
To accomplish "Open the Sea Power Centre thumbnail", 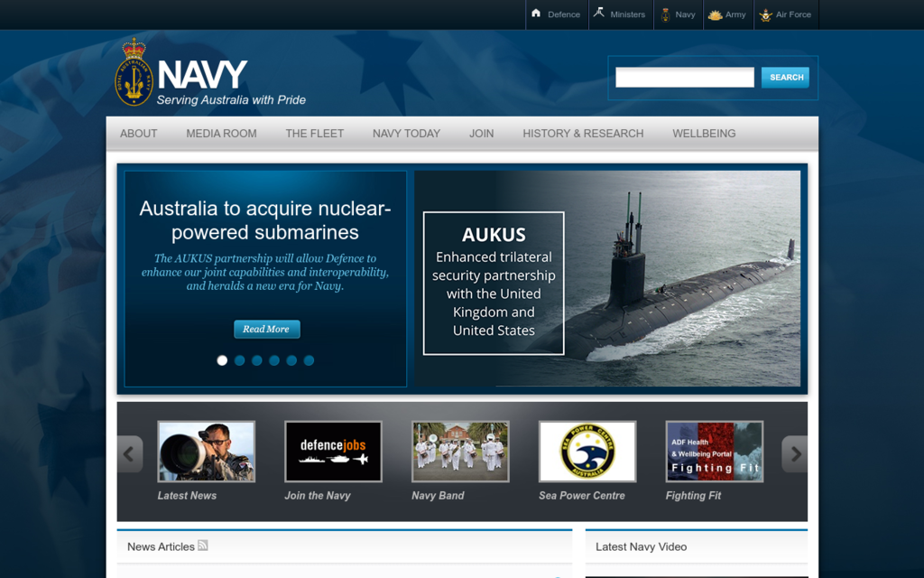I will pos(587,452).
